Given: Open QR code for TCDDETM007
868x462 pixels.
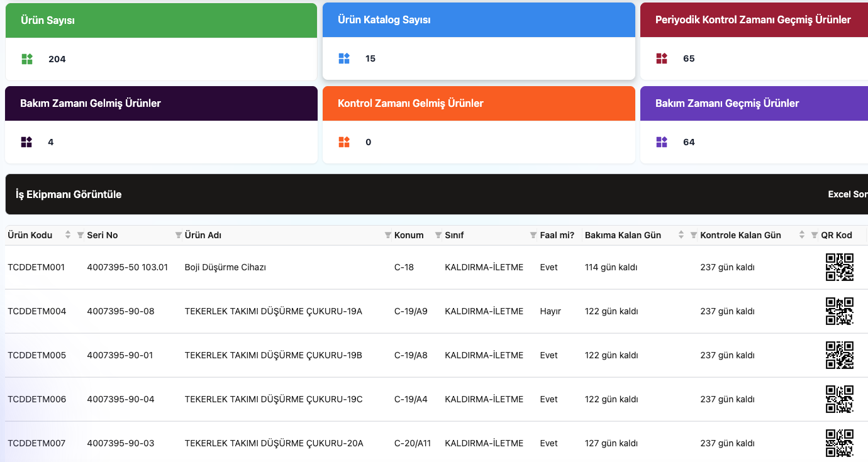Looking at the screenshot, I should (x=840, y=443).
